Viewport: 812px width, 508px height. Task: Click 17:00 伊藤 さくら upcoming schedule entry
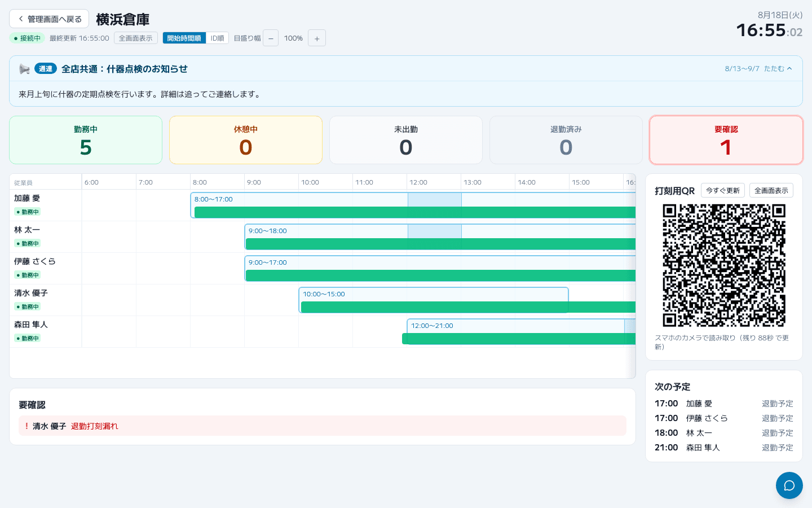tap(724, 418)
